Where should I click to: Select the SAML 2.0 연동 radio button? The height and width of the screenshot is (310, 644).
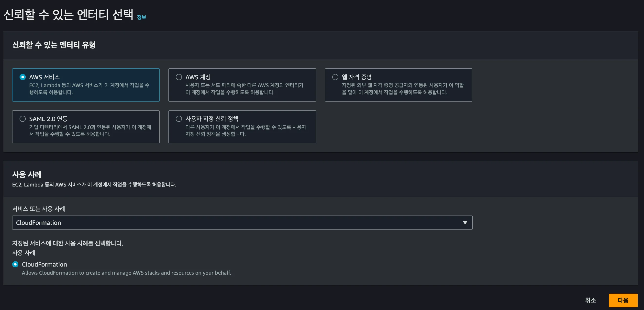point(23,119)
